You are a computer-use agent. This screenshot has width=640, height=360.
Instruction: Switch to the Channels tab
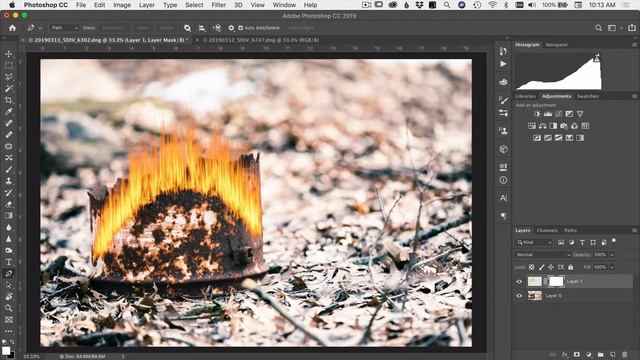tap(547, 230)
